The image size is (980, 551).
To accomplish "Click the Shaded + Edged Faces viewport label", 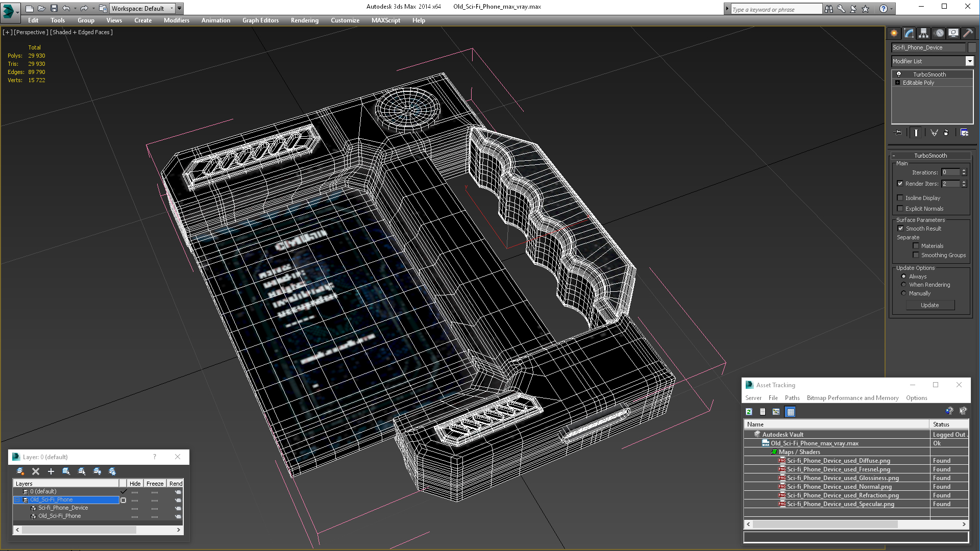I will (82, 32).
